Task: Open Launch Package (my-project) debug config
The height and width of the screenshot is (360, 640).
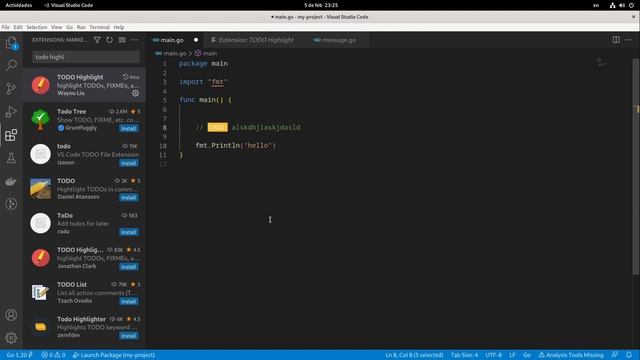Action: pyautogui.click(x=114, y=355)
